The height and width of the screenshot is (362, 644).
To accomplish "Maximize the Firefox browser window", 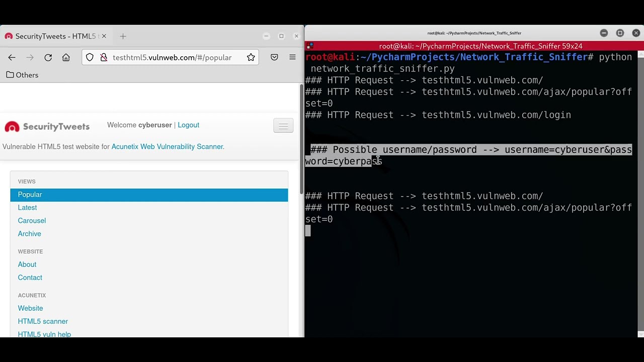I will tap(281, 36).
